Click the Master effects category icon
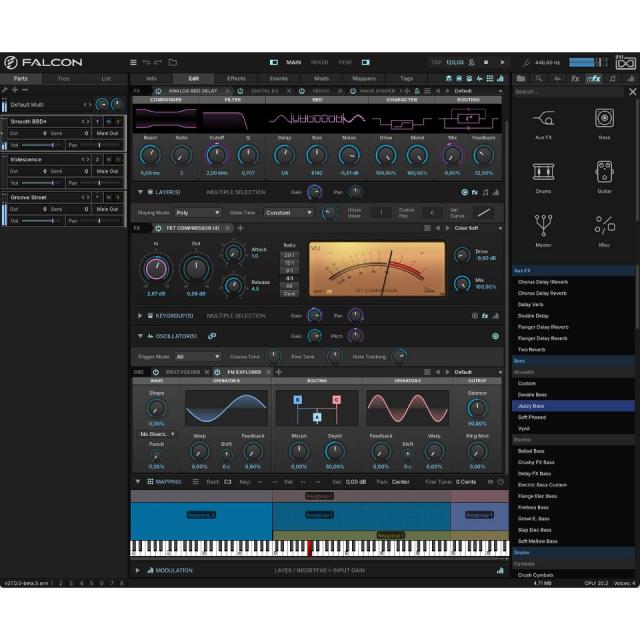Image resolution: width=640 pixels, height=640 pixels. tap(543, 226)
